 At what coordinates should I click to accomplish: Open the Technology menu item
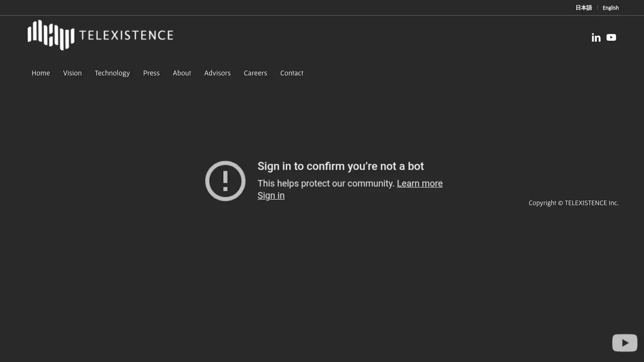[x=112, y=73]
